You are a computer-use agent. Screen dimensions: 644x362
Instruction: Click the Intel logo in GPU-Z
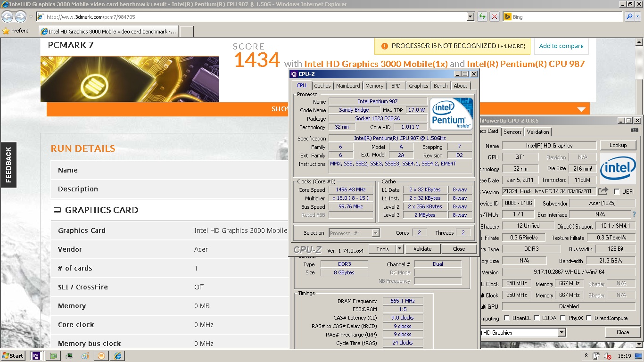(618, 168)
